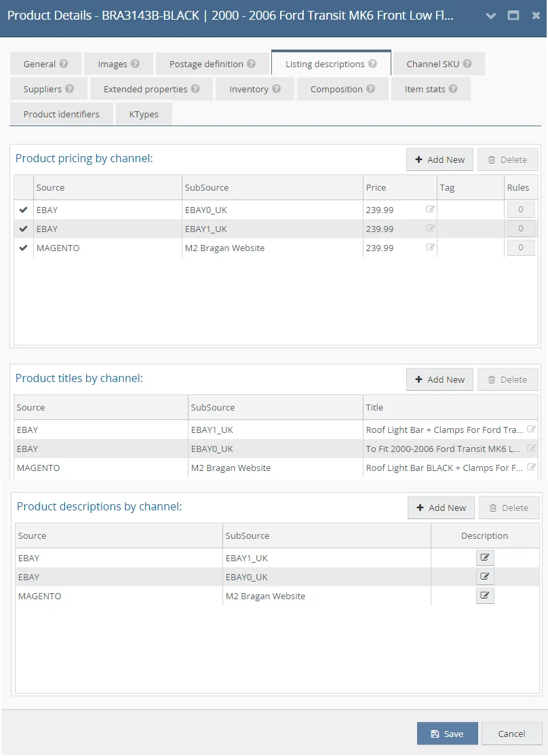Image resolution: width=548 pixels, height=756 pixels.
Task: Open help icon beside Item stats
Action: [x=453, y=89]
